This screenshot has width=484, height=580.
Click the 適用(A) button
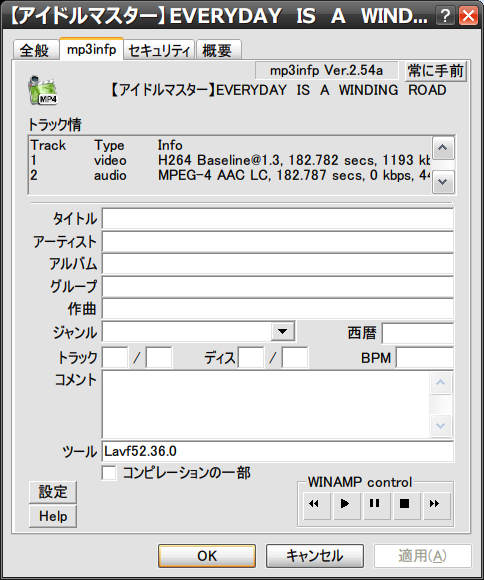point(423,556)
